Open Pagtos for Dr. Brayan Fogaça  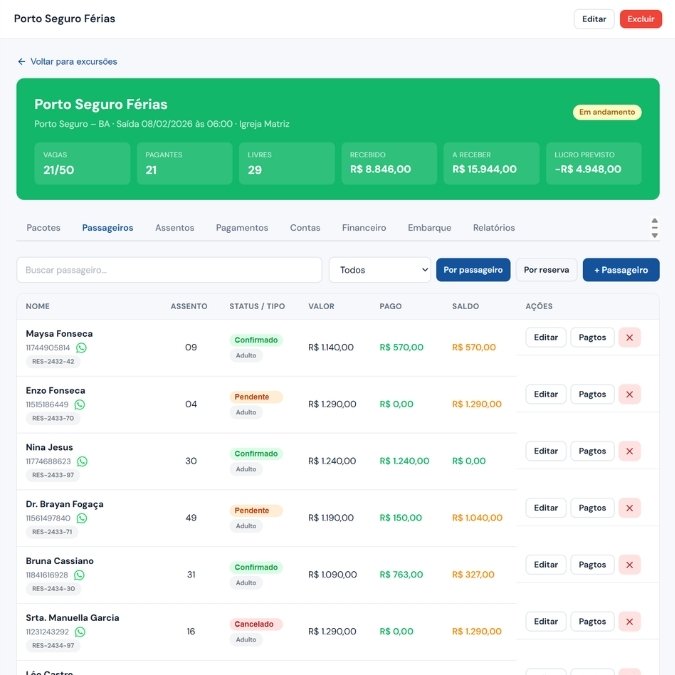coord(592,508)
